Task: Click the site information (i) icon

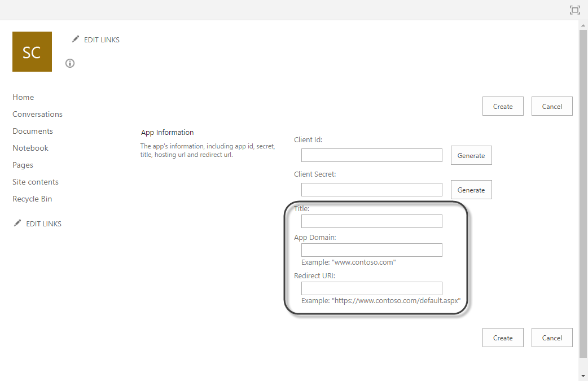Action: [70, 63]
